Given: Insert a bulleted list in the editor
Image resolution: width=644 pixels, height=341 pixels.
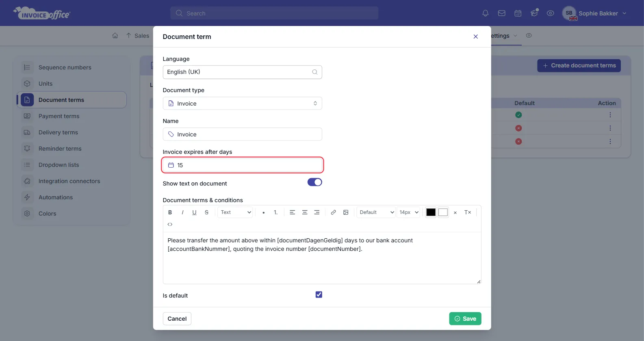Looking at the screenshot, I should tap(264, 212).
